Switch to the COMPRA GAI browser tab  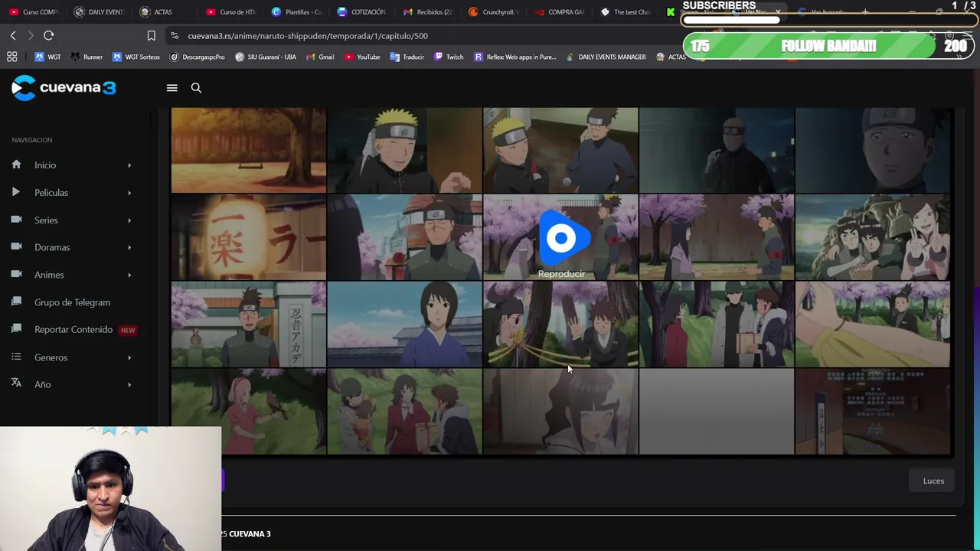click(x=560, y=12)
